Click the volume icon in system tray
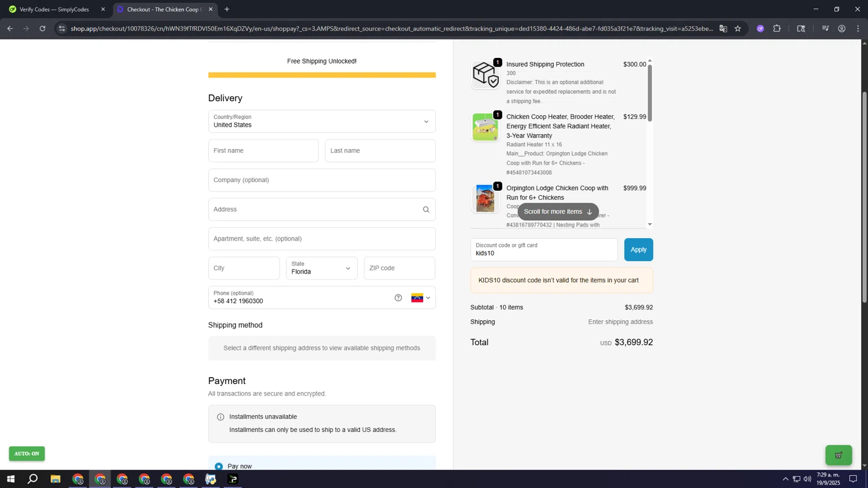 (807, 479)
